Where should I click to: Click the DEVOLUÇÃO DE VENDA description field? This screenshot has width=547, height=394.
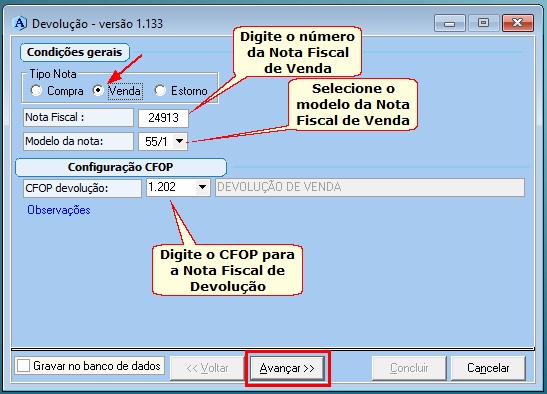[370, 187]
